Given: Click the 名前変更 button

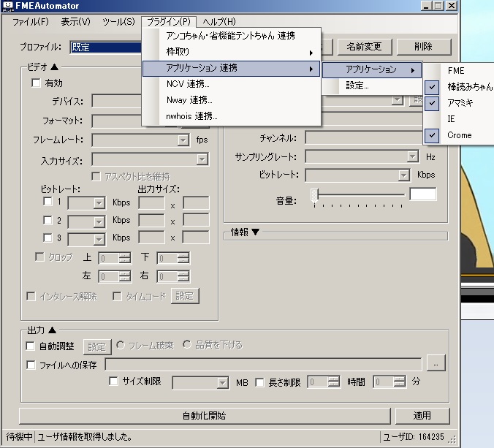Looking at the screenshot, I should click(x=365, y=47).
